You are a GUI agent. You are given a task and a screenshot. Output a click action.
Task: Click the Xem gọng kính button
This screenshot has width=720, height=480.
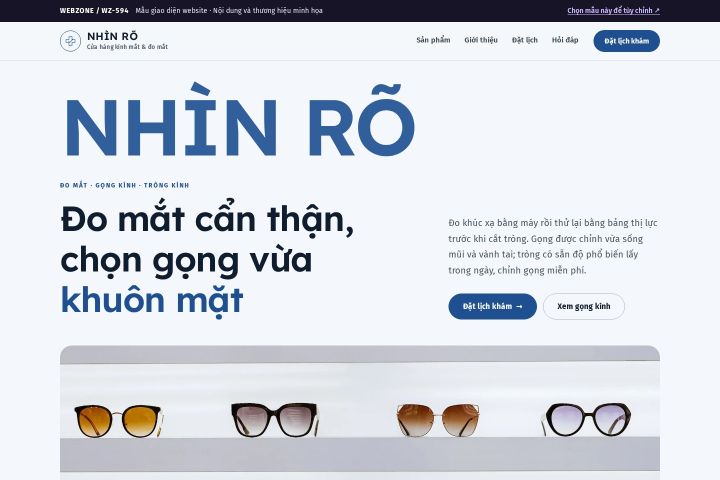[584, 306]
